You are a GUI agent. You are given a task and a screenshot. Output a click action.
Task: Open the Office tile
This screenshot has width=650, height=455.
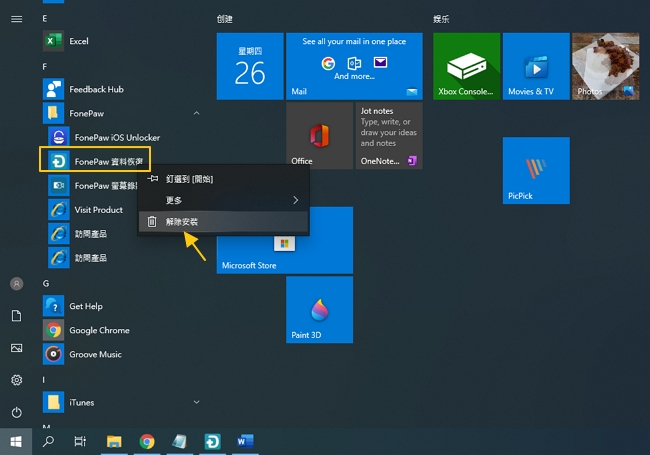click(319, 136)
